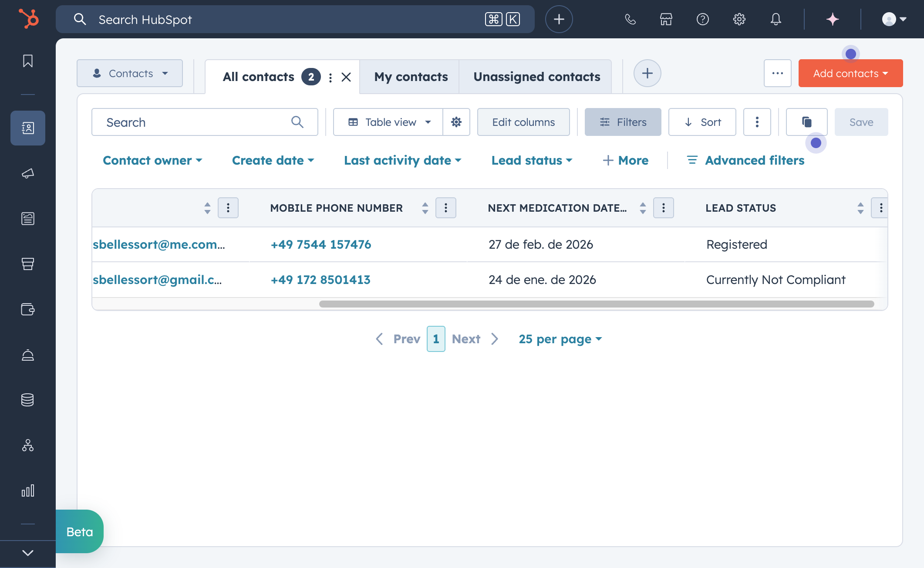The height and width of the screenshot is (568, 924).
Task: Open Advanced filters
Action: 745,160
